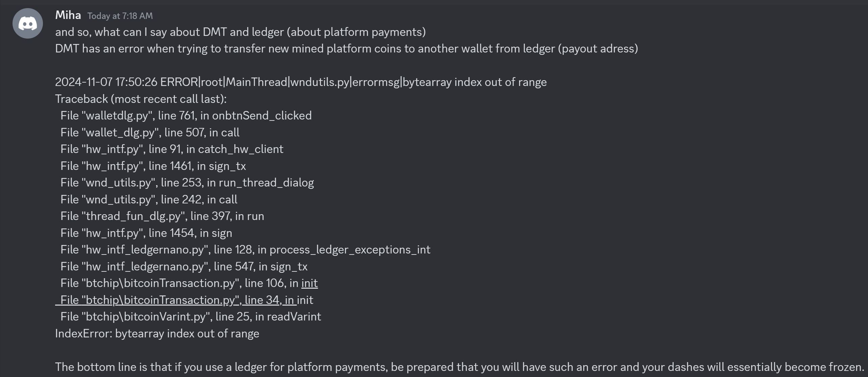Select the bitcoinVarint.py readVarint line
The height and width of the screenshot is (377, 868).
click(191, 316)
